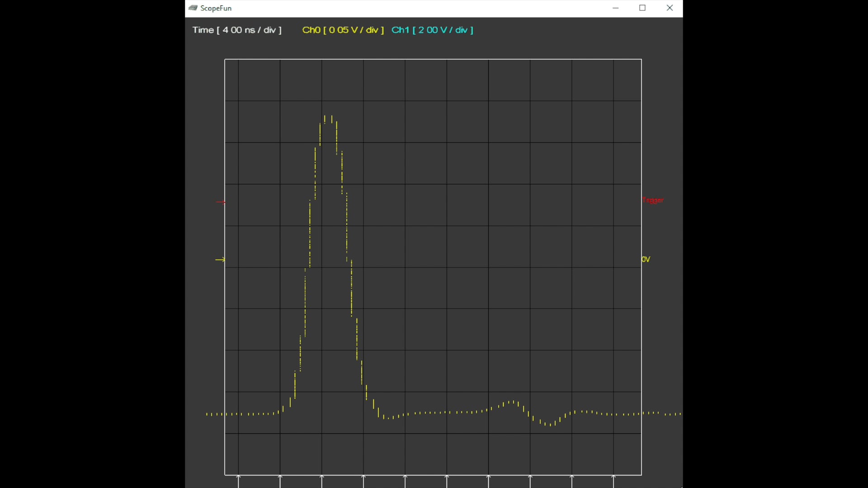The image size is (868, 488).
Task: Close the ScopeFun window
Action: [x=670, y=8]
